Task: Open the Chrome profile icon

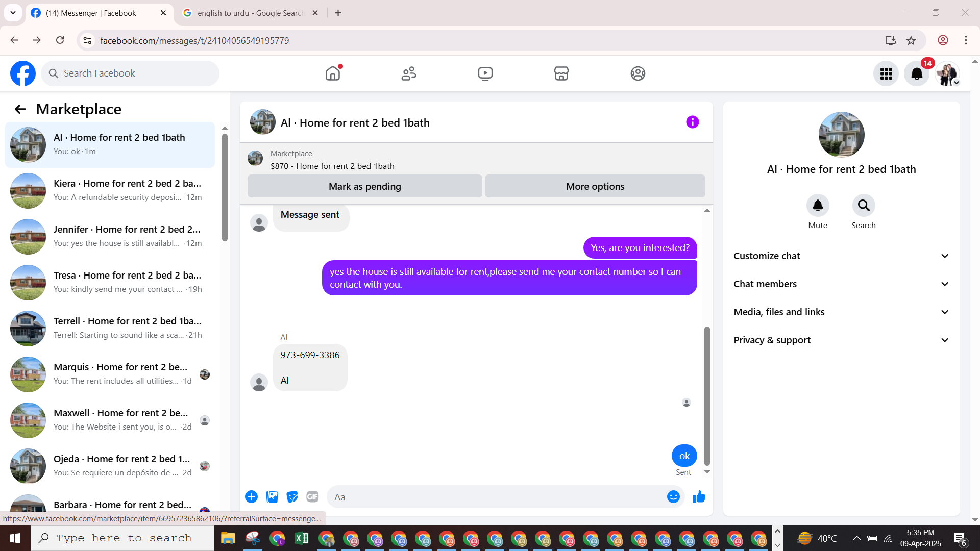Action: (x=943, y=40)
